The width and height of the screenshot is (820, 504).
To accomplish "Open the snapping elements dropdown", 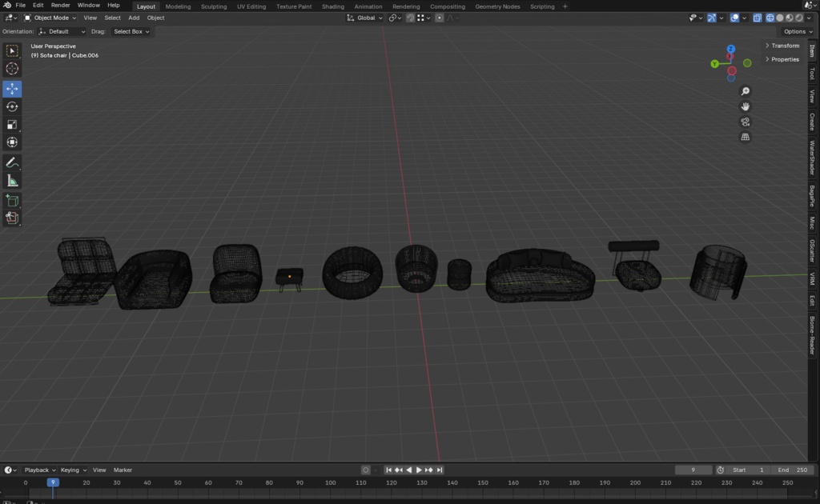I will [424, 18].
